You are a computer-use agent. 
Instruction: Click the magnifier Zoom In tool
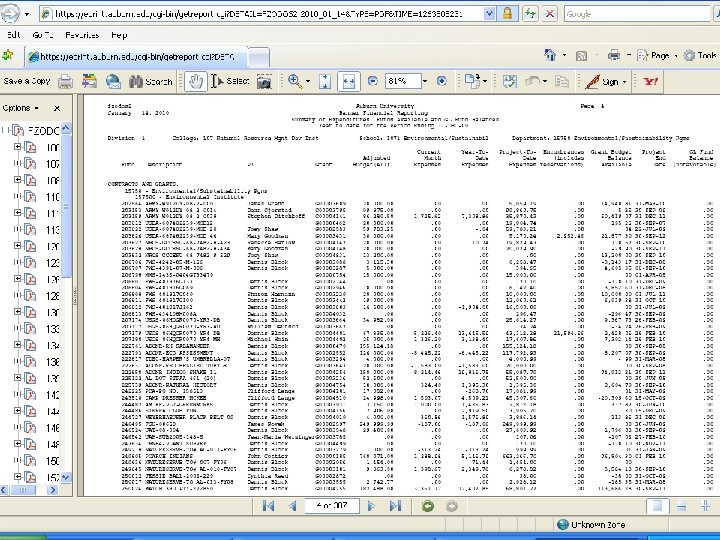pyautogui.click(x=295, y=82)
